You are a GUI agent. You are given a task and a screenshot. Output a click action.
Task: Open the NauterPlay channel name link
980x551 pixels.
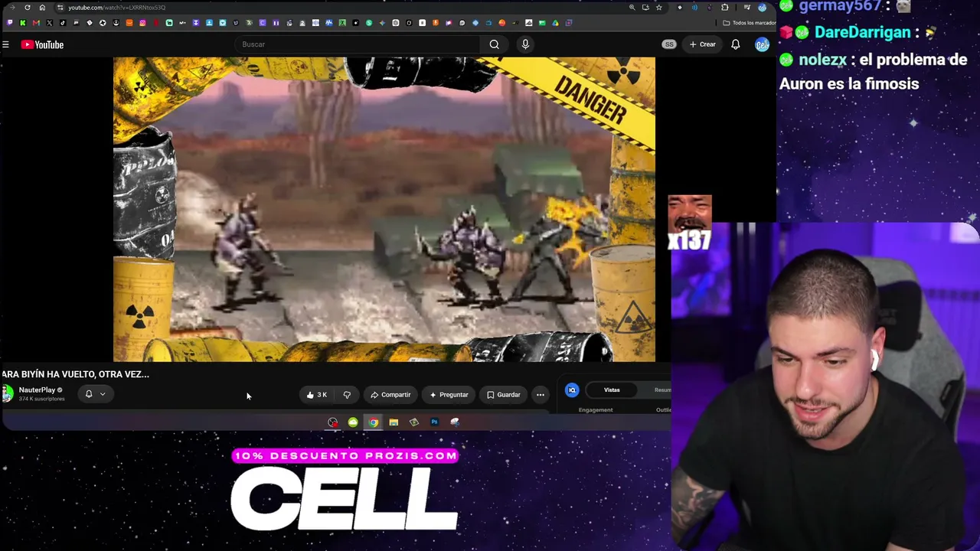(x=37, y=390)
